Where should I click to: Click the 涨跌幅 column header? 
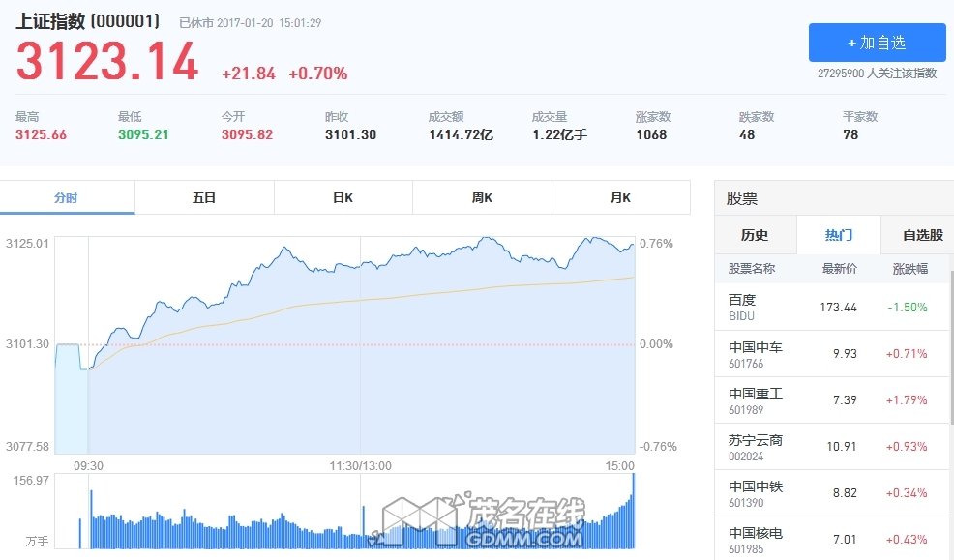pyautogui.click(x=909, y=269)
